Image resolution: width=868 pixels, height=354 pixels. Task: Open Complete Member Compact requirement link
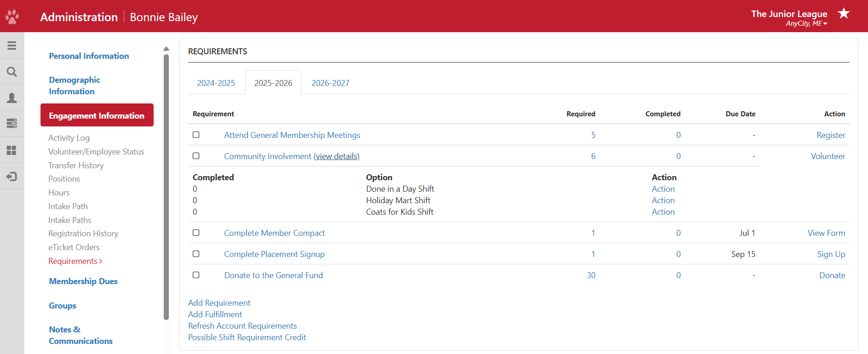coord(275,233)
